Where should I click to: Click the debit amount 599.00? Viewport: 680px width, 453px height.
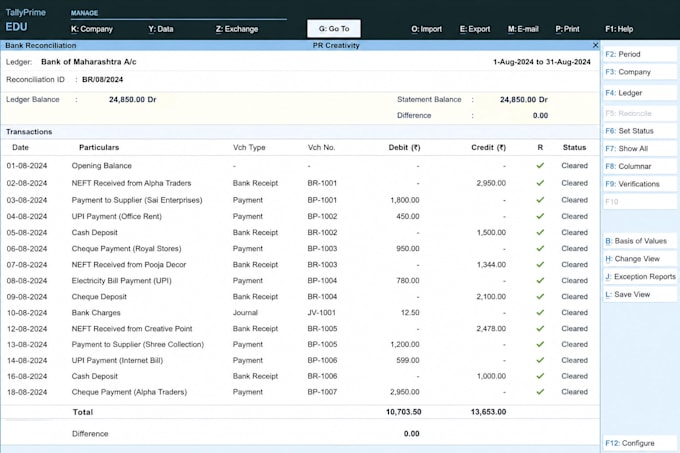[x=408, y=360]
